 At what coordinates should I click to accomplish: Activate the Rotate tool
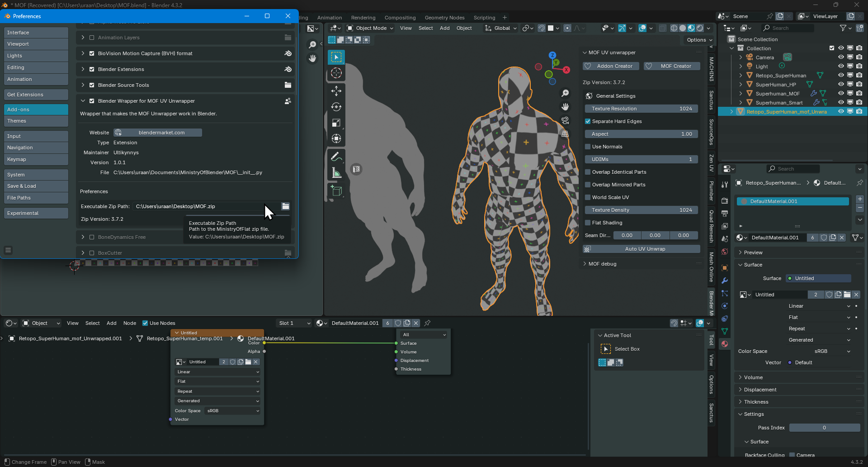(x=336, y=107)
